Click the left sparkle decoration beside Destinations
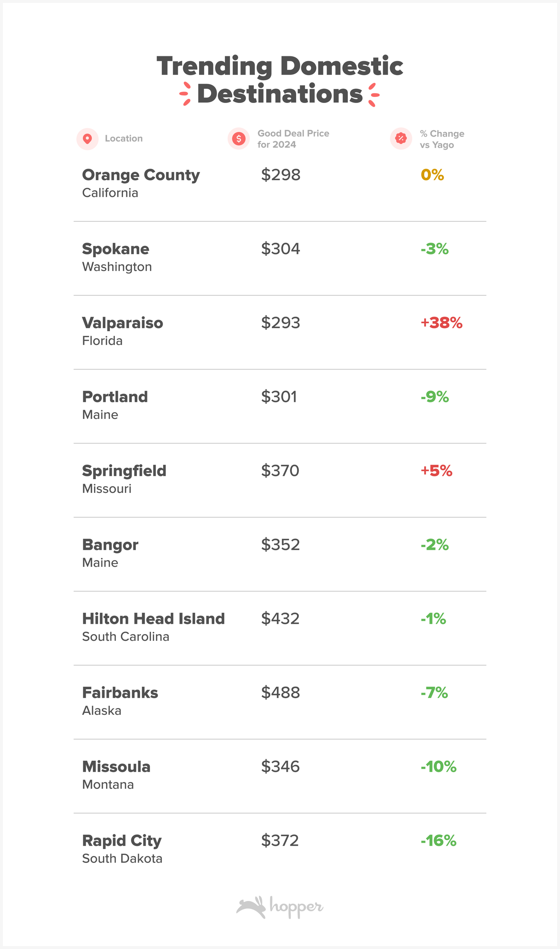560x949 pixels. coord(185,94)
